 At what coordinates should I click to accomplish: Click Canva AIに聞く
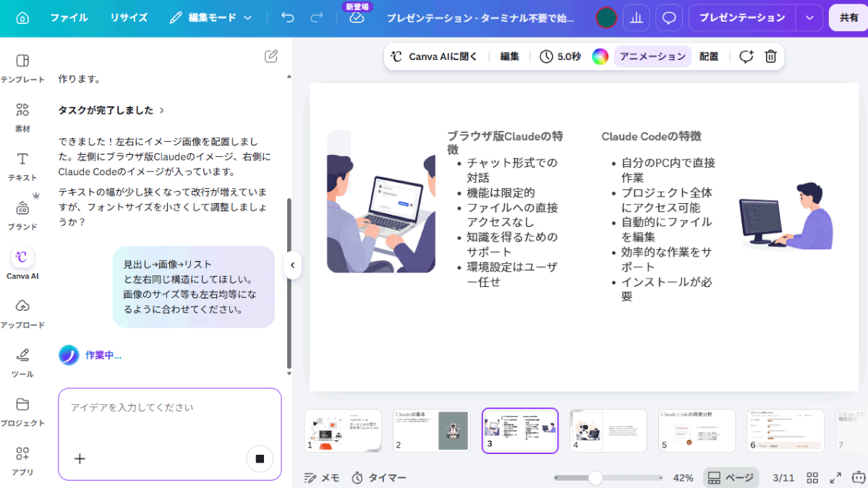(434, 56)
